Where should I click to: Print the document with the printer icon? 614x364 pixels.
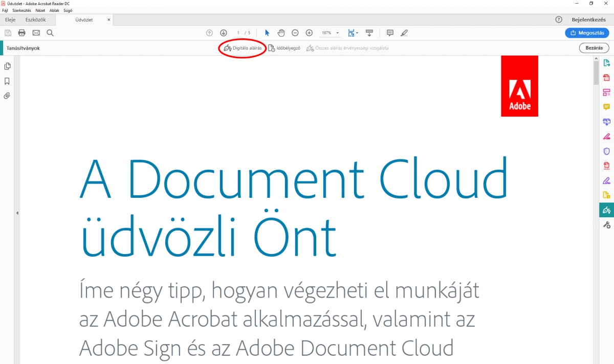click(22, 33)
